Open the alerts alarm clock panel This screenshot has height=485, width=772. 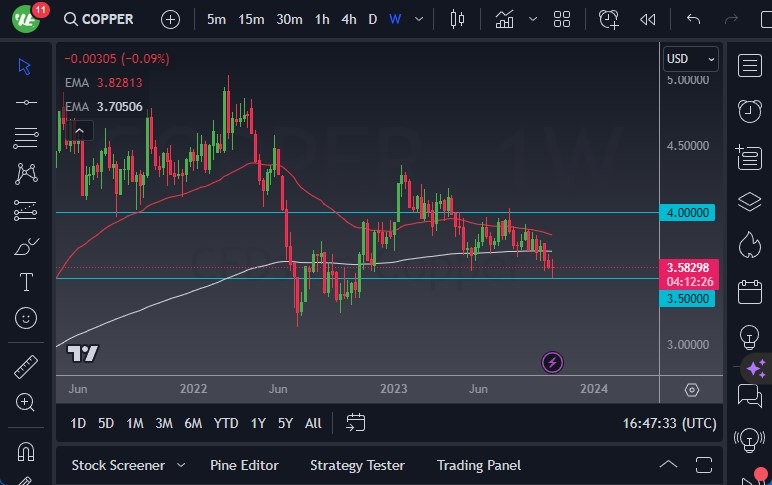point(749,110)
